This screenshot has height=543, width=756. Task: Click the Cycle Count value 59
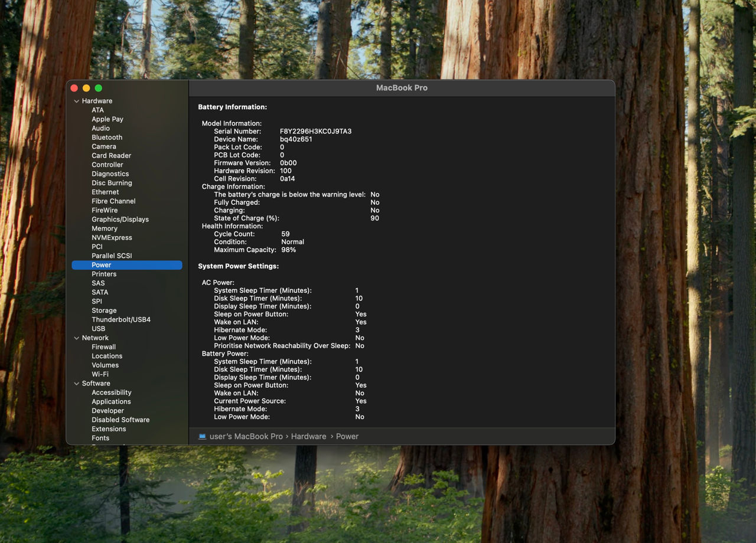[285, 234]
